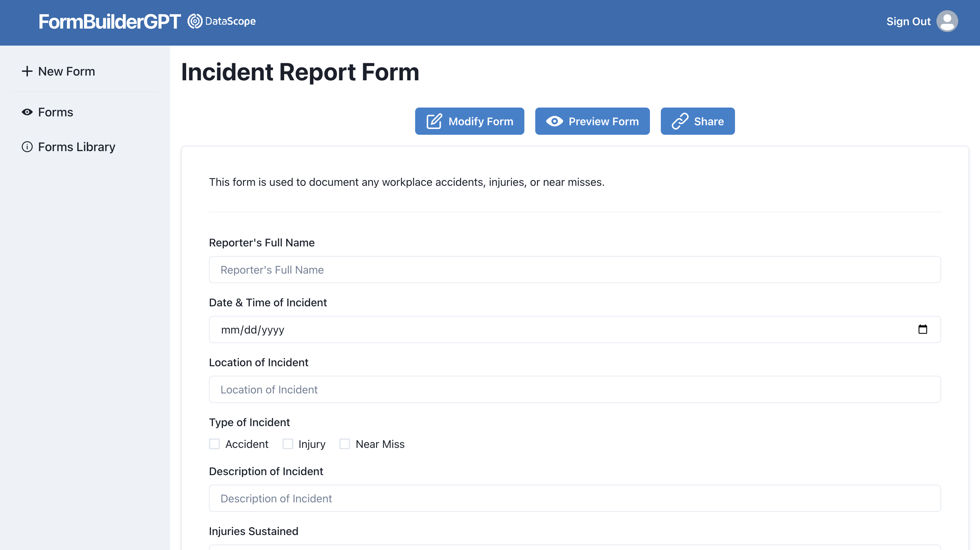Click the pencil edit icon on Modify Form

434,122
